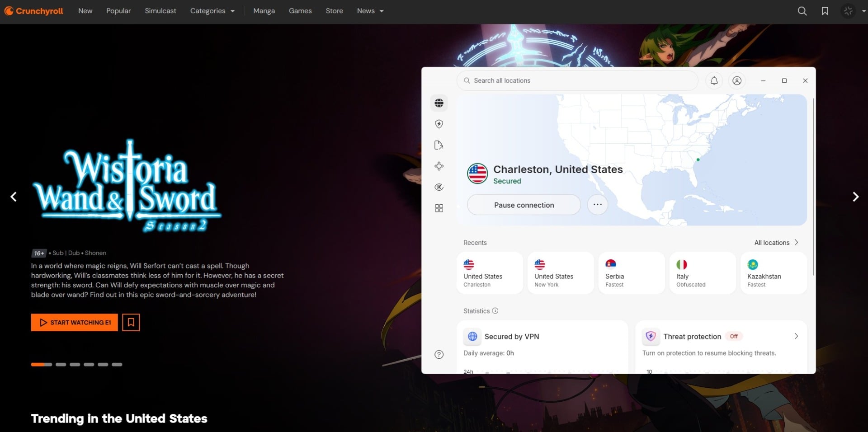Open VPN account profile icon
This screenshot has height=432, width=868.
pos(737,80)
